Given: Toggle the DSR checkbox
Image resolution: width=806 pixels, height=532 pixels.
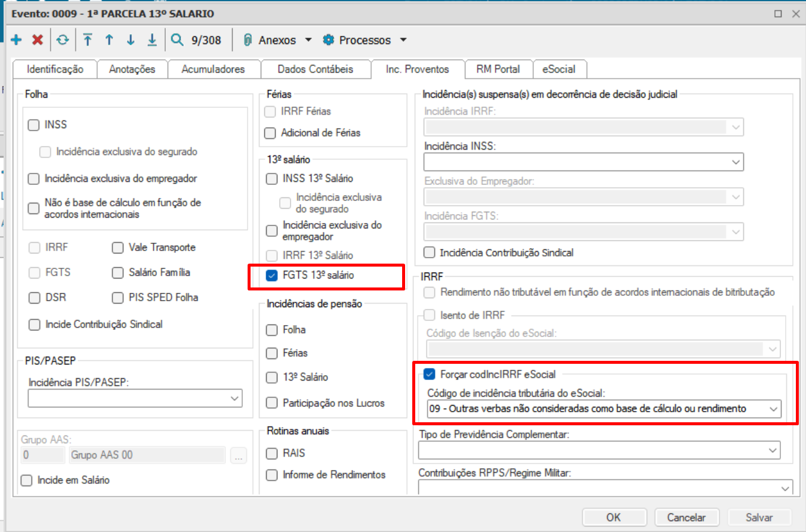Looking at the screenshot, I should (33, 297).
